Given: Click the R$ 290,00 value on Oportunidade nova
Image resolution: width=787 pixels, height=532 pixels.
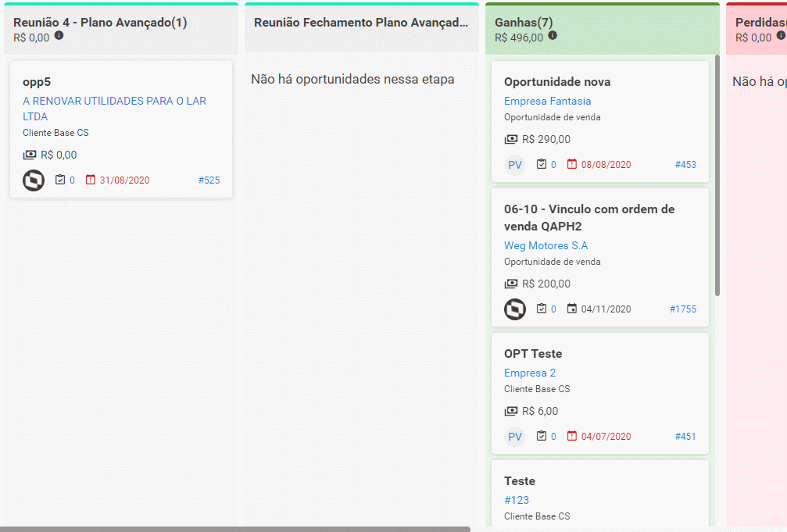Looking at the screenshot, I should click(x=546, y=139).
